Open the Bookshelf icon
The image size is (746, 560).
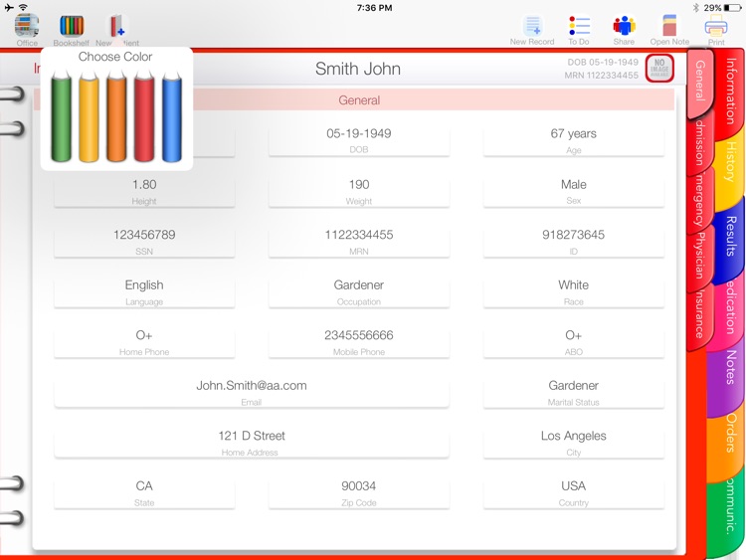coord(72,26)
